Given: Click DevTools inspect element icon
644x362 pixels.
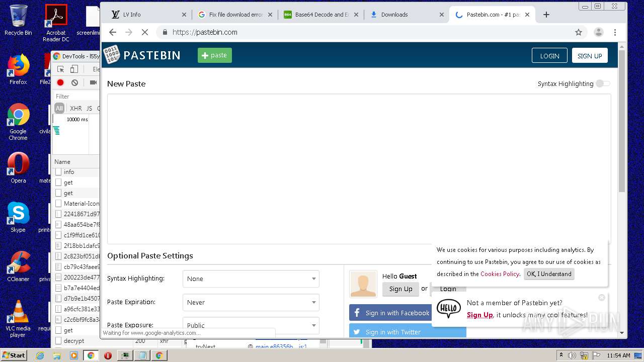Looking at the screenshot, I should [61, 69].
